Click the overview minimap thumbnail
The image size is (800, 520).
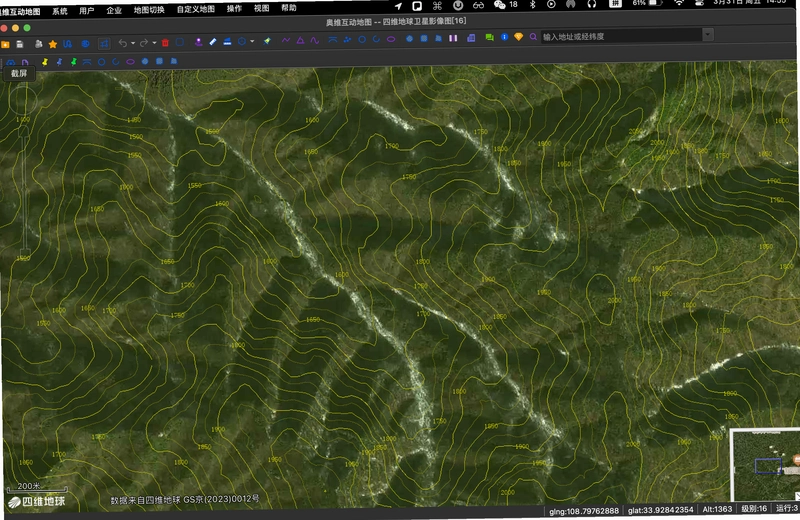point(765,465)
